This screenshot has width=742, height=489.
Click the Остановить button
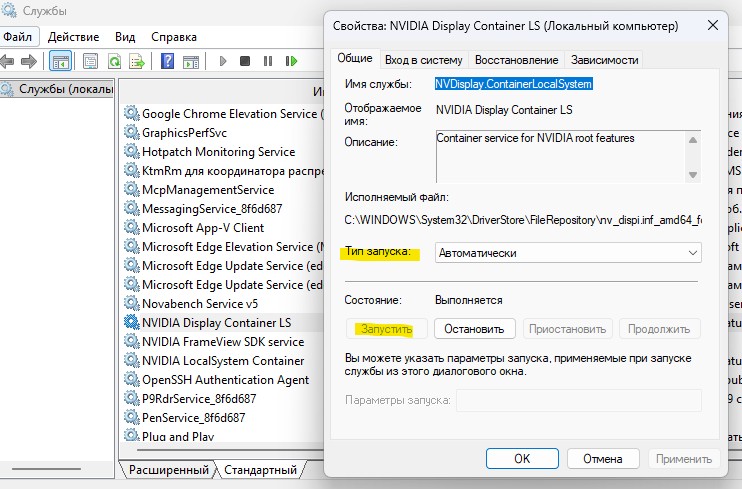(474, 329)
